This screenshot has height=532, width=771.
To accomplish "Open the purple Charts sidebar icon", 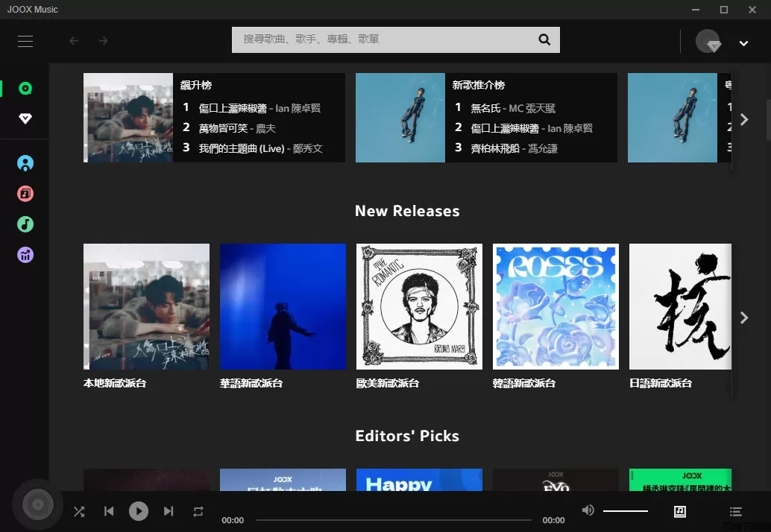I will click(25, 255).
